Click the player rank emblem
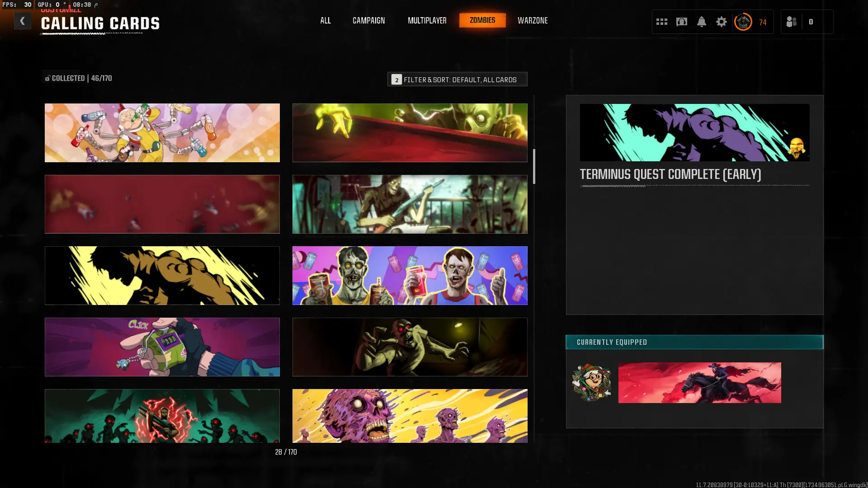This screenshot has height=488, width=868. point(743,22)
